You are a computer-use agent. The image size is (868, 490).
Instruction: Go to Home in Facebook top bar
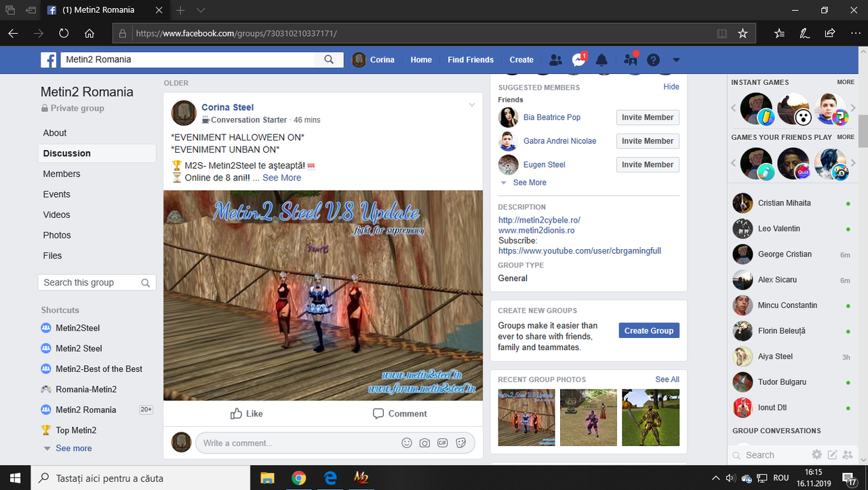(421, 60)
